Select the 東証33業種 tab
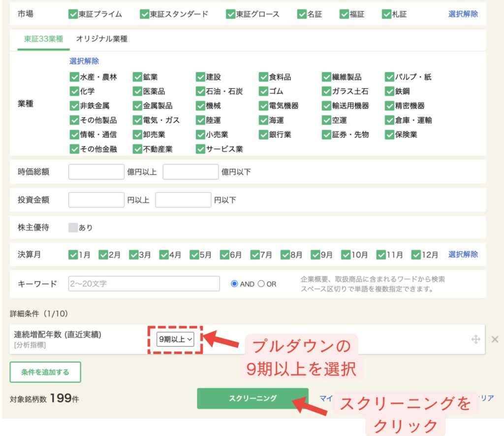 click(43, 39)
